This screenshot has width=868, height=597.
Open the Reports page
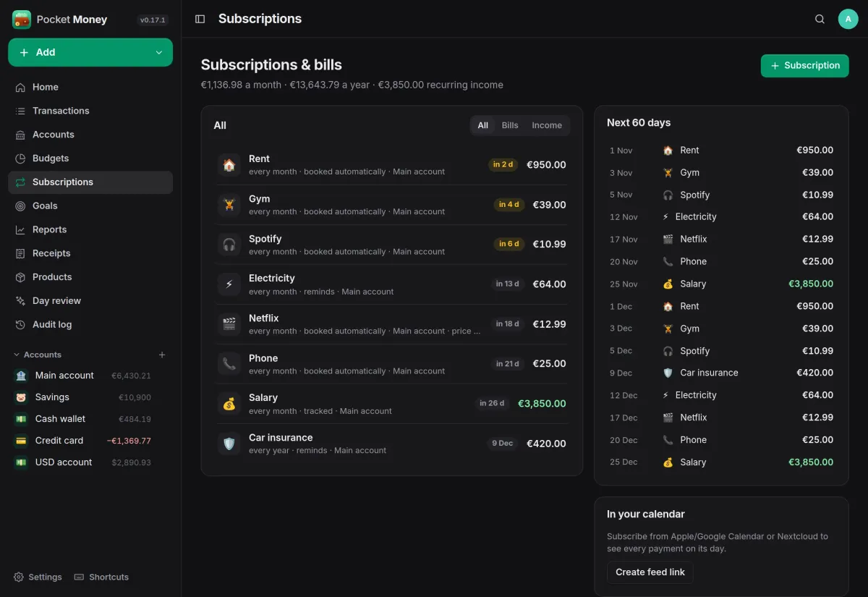tap(90, 229)
